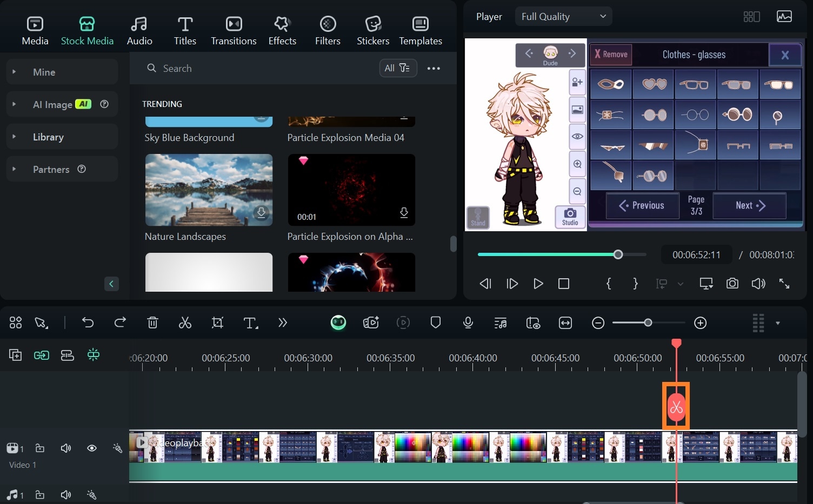Open the voiceover microphone tool
The width and height of the screenshot is (813, 504).
point(468,323)
